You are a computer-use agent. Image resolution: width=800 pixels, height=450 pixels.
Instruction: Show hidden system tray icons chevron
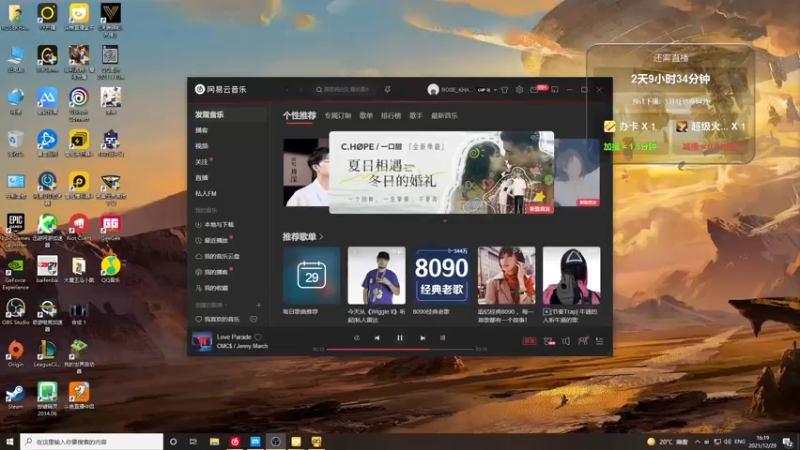697,442
